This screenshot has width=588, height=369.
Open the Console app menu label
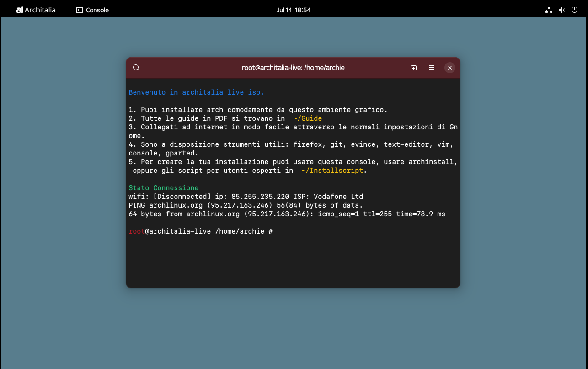tap(97, 10)
